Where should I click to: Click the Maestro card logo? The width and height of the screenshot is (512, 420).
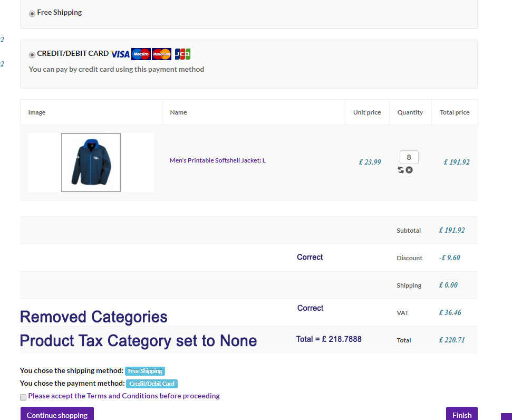click(141, 54)
